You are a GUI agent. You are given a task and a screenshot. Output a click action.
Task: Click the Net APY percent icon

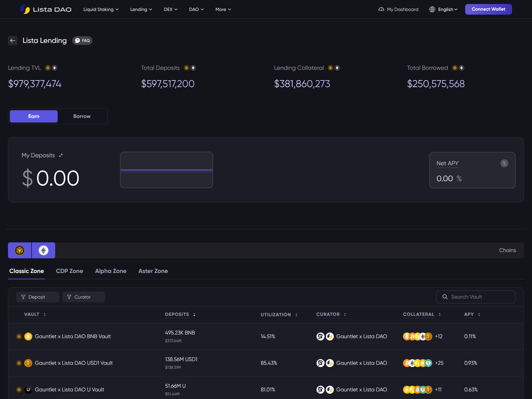pyautogui.click(x=504, y=163)
